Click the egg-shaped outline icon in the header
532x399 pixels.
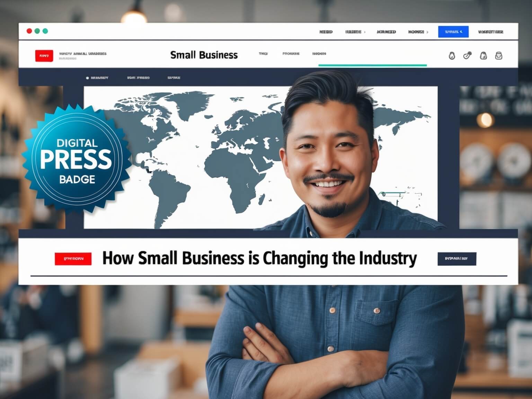(452, 55)
